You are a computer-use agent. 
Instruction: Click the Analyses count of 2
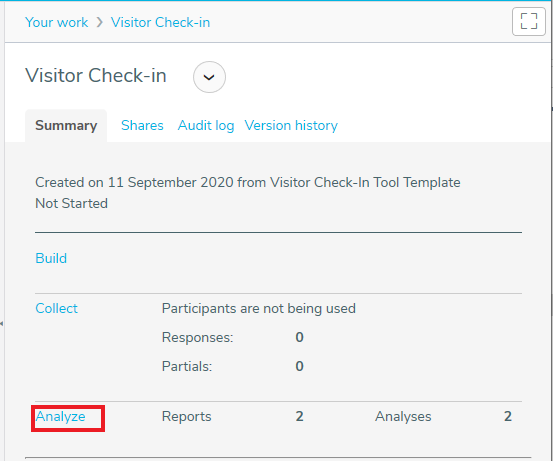pyautogui.click(x=508, y=417)
